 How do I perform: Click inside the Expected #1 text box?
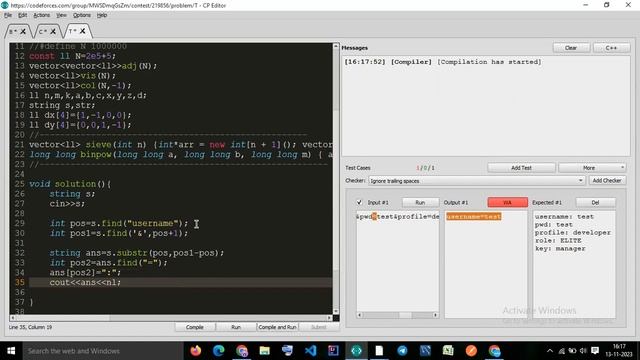point(574,264)
